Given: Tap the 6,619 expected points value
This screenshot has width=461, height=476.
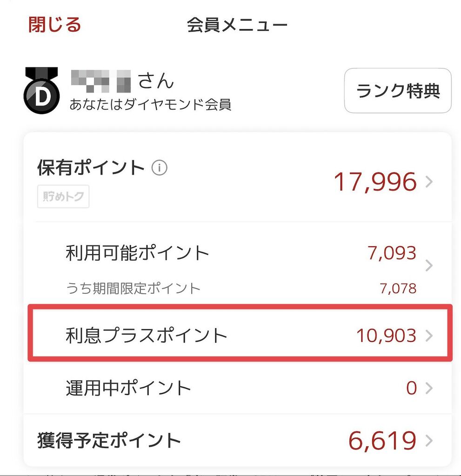Looking at the screenshot, I should pyautogui.click(x=382, y=441).
